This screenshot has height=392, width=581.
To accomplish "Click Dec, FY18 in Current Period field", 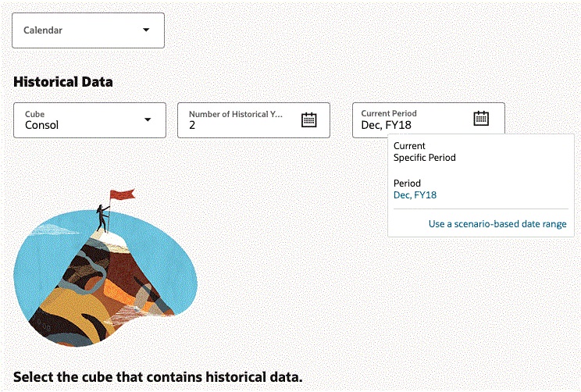I will click(x=386, y=125).
